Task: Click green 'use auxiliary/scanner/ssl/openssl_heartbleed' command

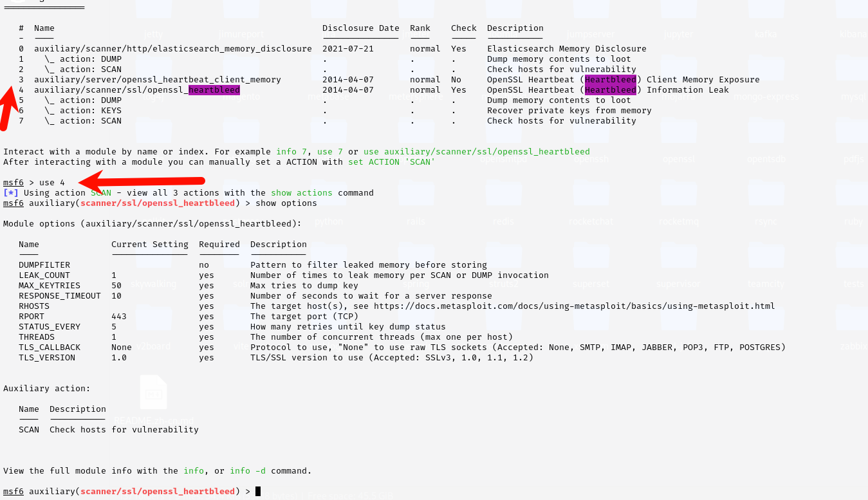Action: click(x=477, y=152)
